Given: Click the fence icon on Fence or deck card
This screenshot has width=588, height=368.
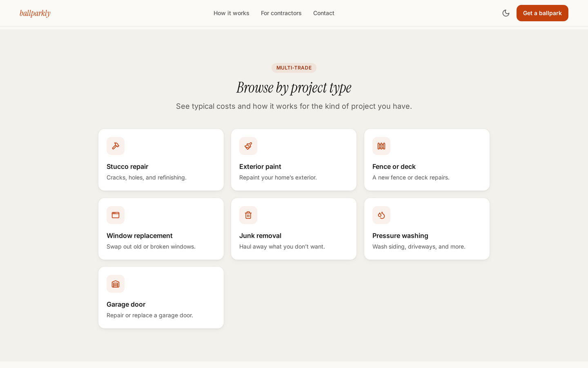Looking at the screenshot, I should pos(381,146).
